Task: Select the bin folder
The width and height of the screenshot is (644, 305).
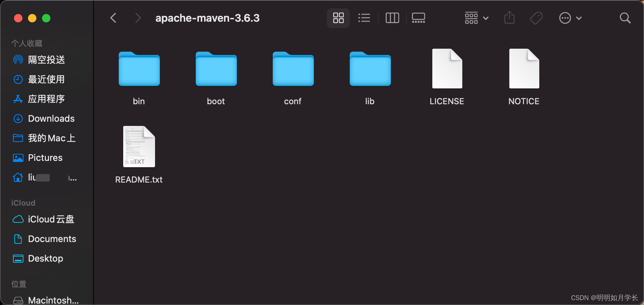Action: click(139, 69)
